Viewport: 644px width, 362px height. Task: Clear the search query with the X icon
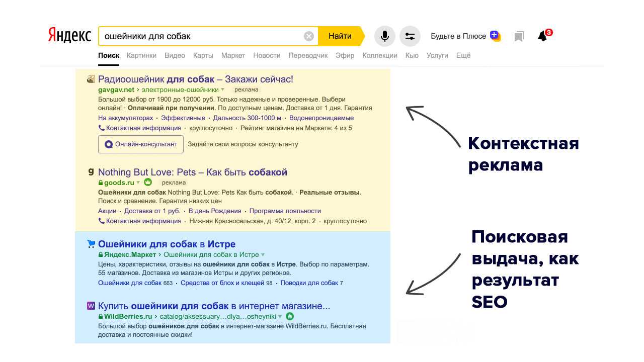point(309,36)
